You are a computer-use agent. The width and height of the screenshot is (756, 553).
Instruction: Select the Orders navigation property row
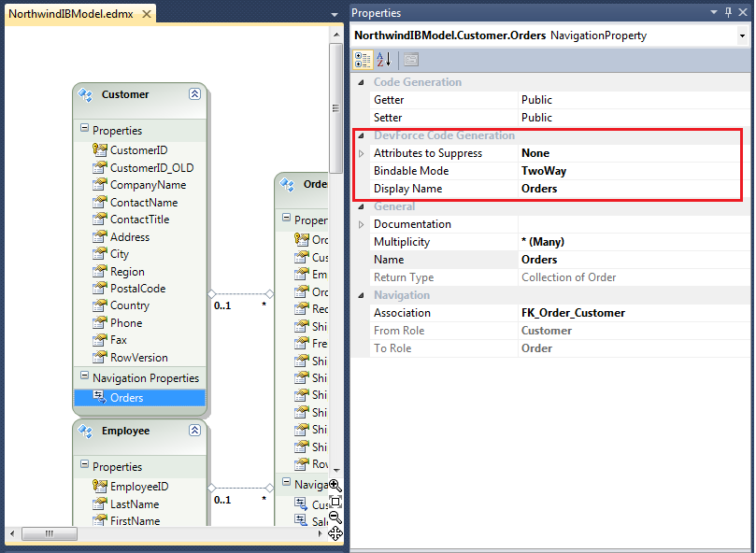(x=140, y=398)
